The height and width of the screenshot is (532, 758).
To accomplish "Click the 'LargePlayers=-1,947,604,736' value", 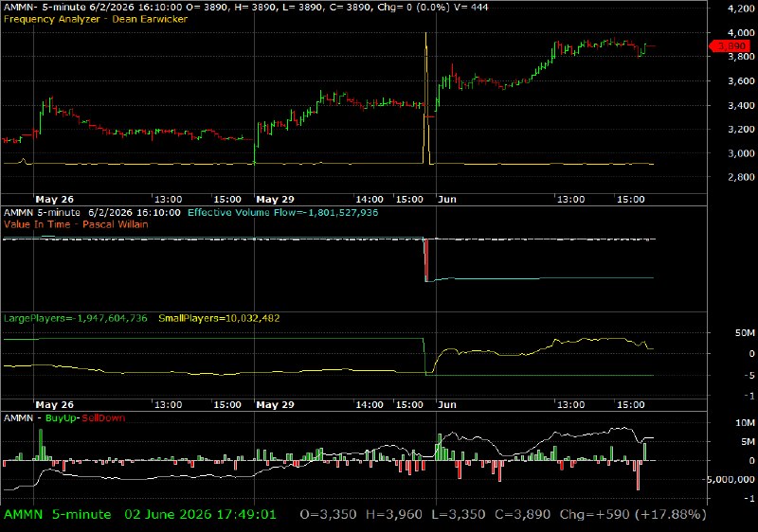I will 76,318.
